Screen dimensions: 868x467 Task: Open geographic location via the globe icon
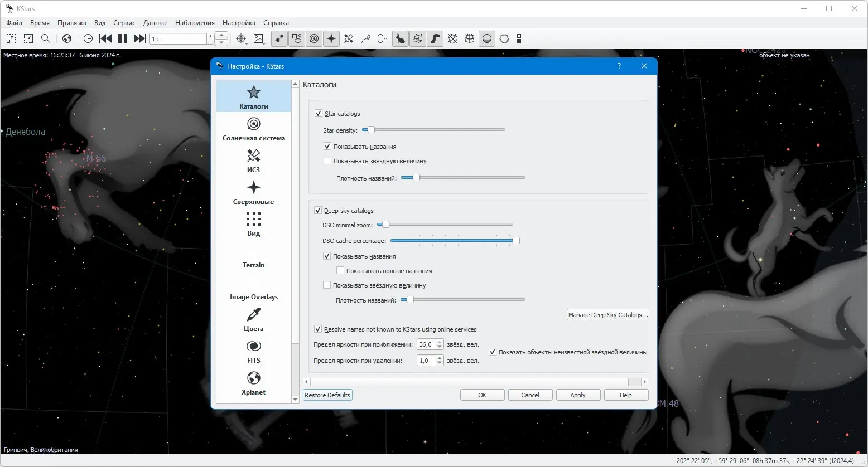pos(67,38)
